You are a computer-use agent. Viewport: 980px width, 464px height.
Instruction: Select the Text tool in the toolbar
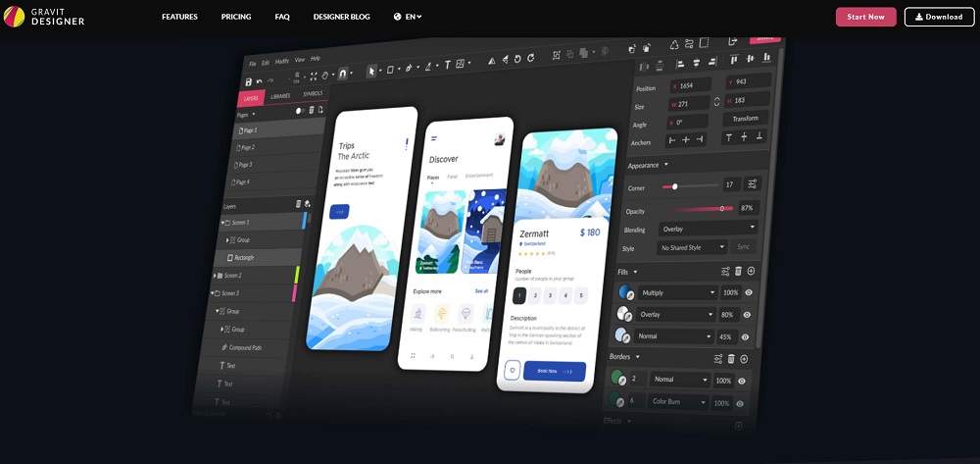[x=448, y=65]
